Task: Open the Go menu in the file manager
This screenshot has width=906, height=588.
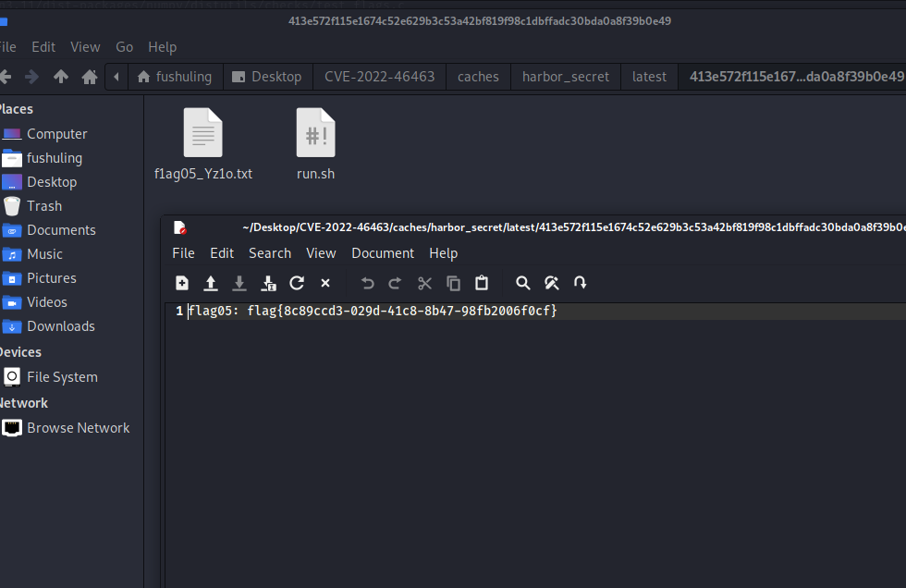Action: (125, 47)
